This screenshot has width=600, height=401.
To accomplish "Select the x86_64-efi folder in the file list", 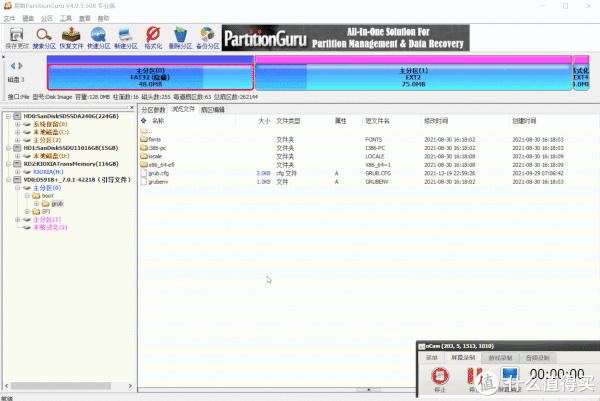I will [x=157, y=165].
